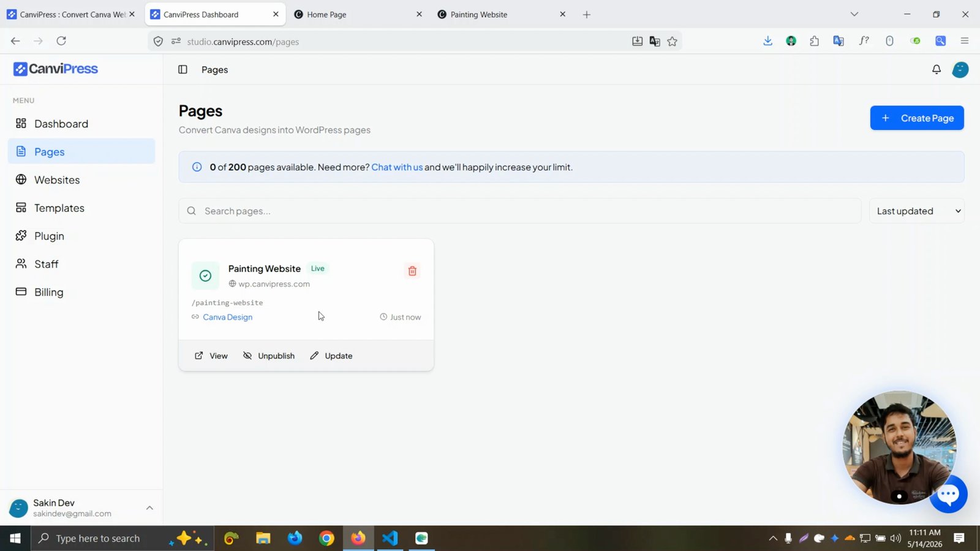The image size is (980, 551).
Task: Click the translate page icon in address bar
Action: click(655, 42)
